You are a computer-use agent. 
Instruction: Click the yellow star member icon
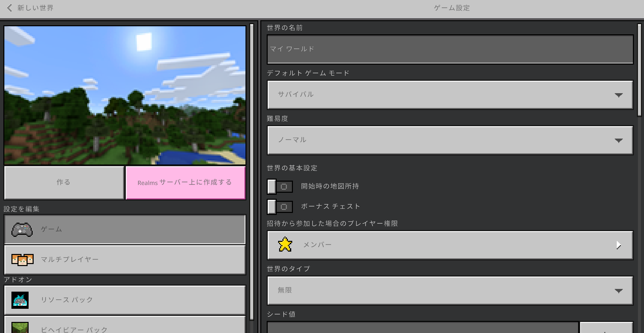tap(285, 245)
